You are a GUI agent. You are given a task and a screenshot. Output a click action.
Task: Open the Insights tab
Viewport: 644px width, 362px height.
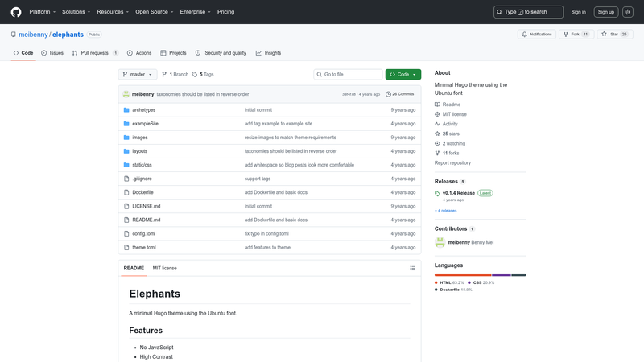point(268,53)
